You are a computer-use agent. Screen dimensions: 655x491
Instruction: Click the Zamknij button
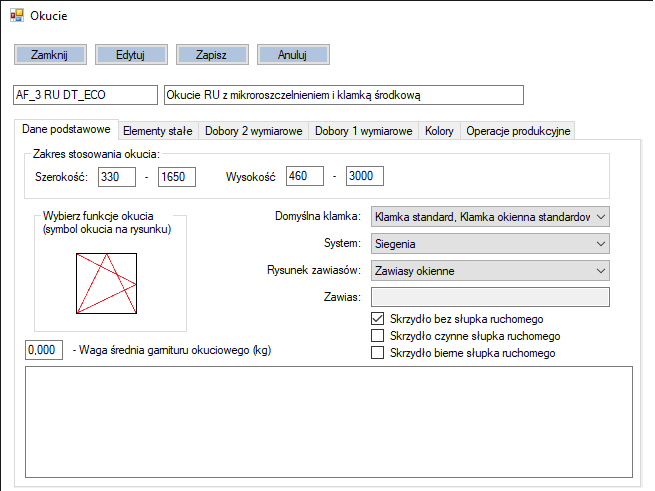[x=50, y=55]
